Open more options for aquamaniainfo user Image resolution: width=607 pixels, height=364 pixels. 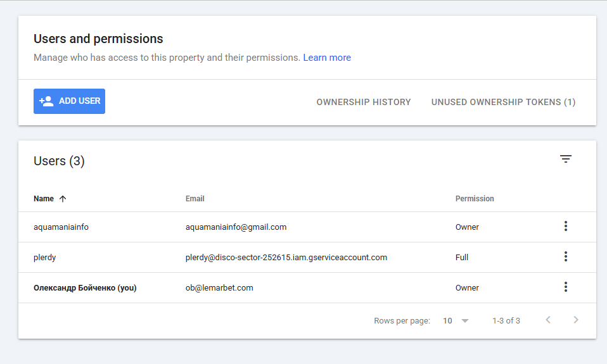click(566, 226)
